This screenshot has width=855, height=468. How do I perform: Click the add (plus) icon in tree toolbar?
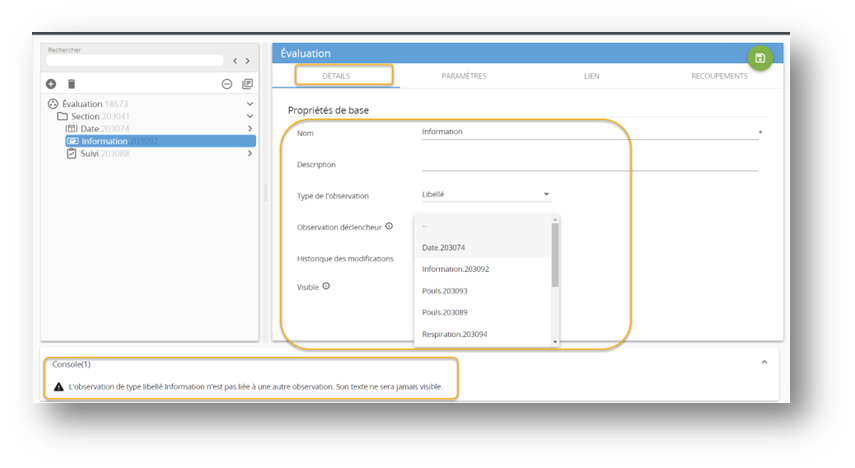52,84
